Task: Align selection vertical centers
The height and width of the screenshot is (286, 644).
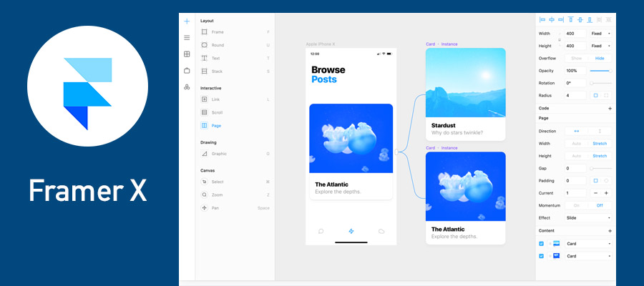Action: 580,19
